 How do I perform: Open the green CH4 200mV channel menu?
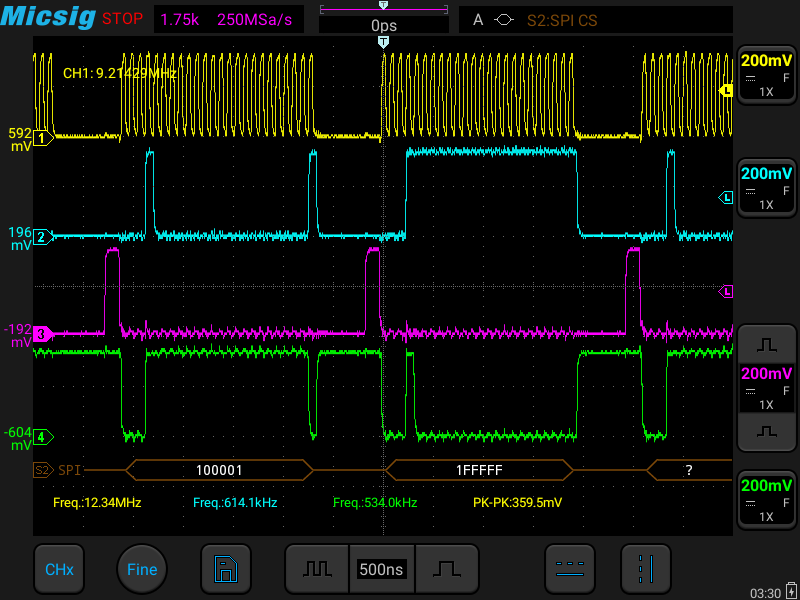(x=767, y=499)
